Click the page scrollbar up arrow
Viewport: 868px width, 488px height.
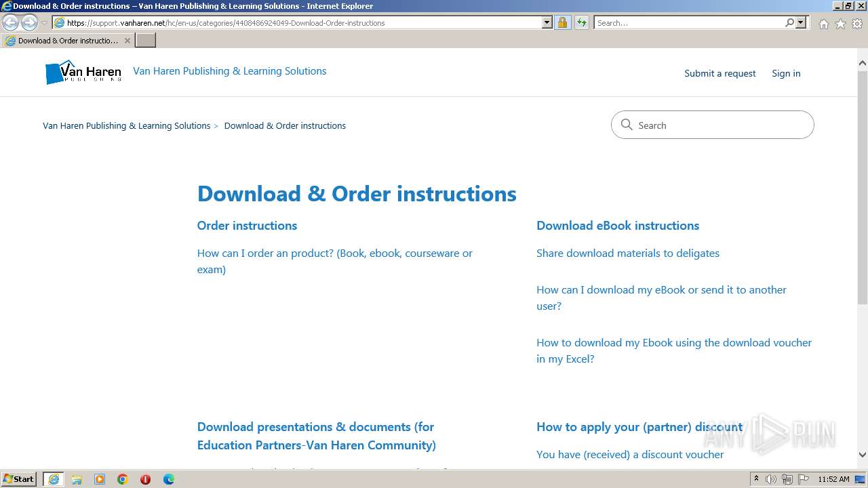coord(863,63)
